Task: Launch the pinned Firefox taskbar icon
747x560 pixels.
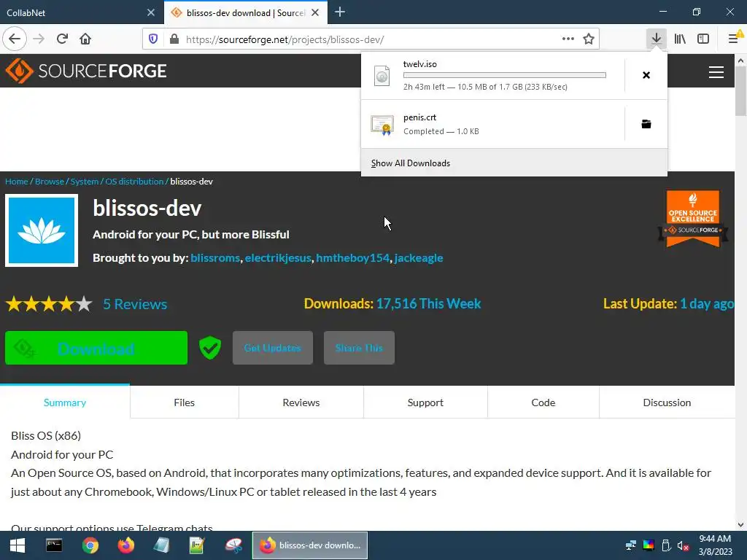Action: point(126,545)
